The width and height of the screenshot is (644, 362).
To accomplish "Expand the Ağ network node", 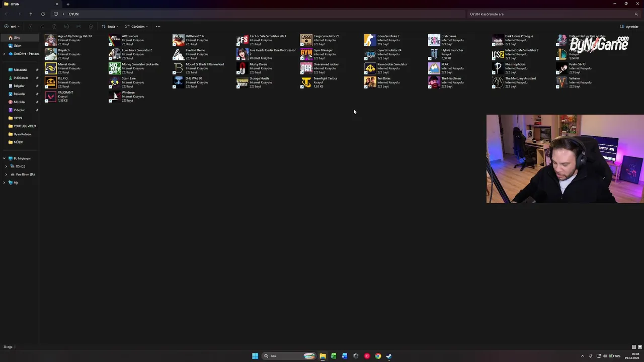I will [4, 183].
